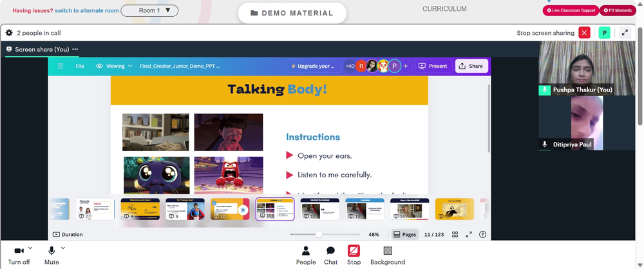Expand camera options chevron
644x269 pixels.
pos(30,248)
